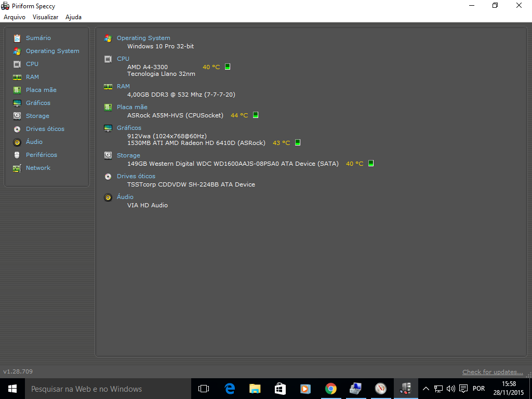Click Western Digital WD1600AAJS drive text
Screen dimensions: 532x399
coord(233,164)
